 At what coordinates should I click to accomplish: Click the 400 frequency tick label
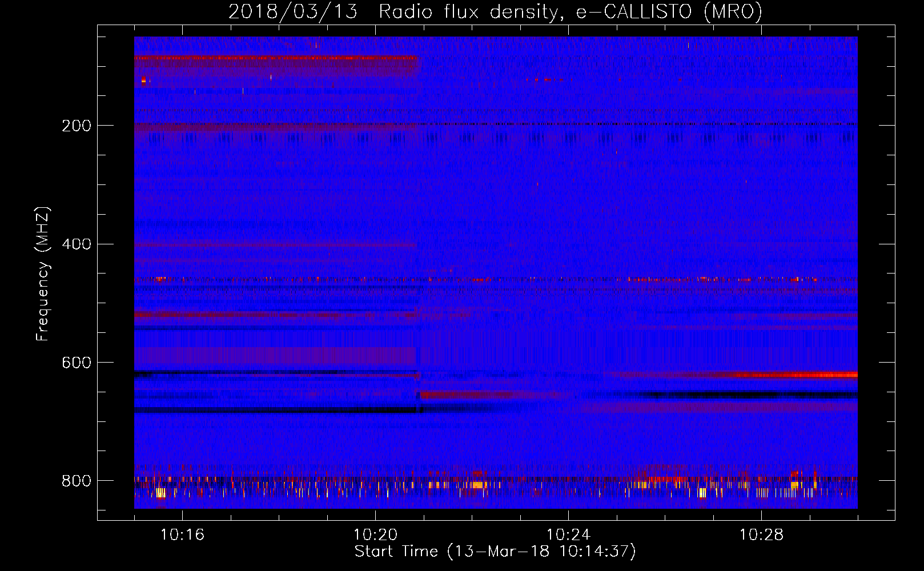76,244
